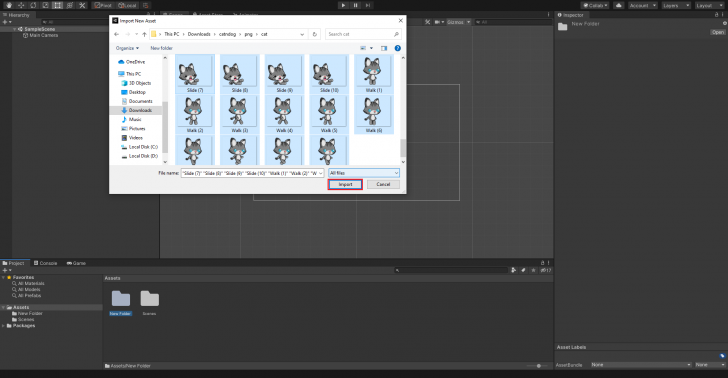Click the Import button

pos(345,184)
